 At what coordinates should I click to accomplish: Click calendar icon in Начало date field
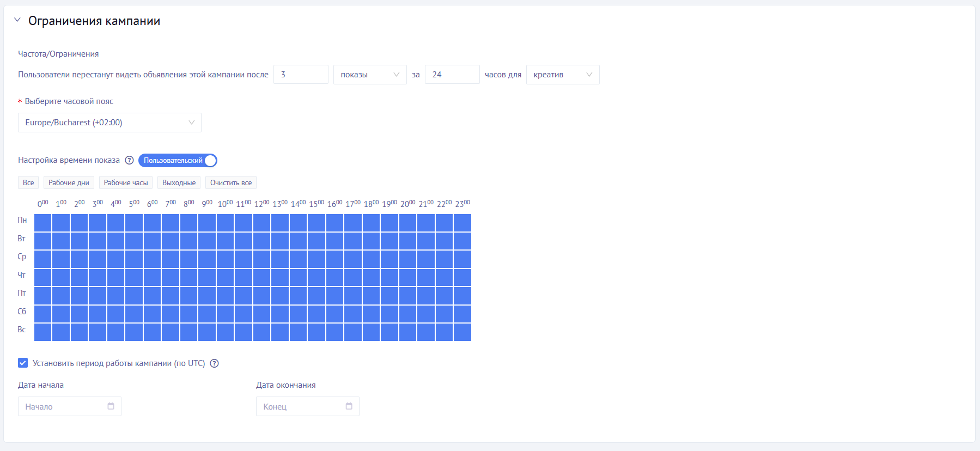point(111,406)
